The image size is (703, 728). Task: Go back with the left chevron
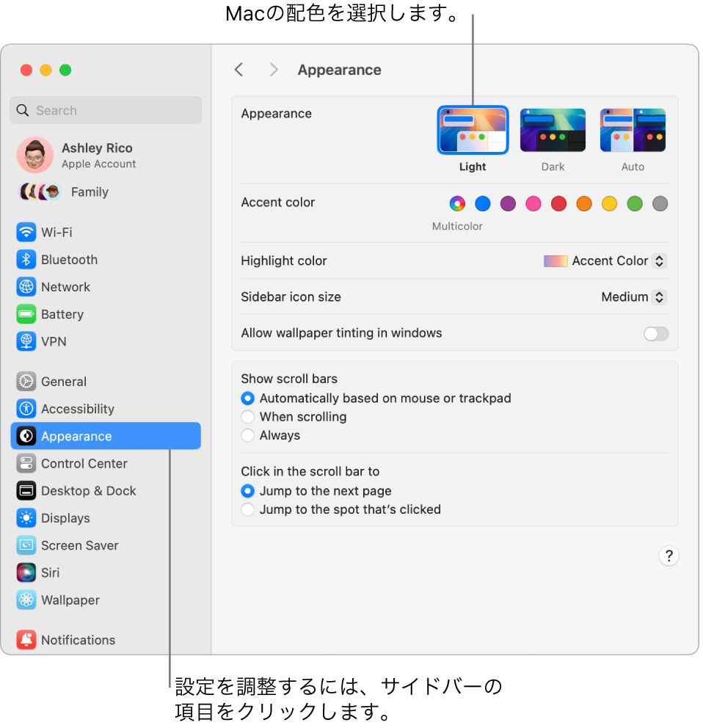tap(238, 70)
